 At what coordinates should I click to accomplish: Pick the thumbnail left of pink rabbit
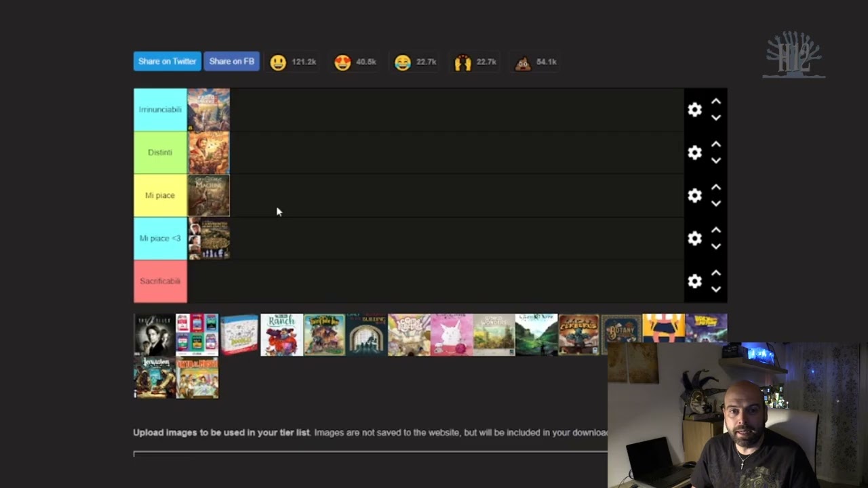[409, 335]
